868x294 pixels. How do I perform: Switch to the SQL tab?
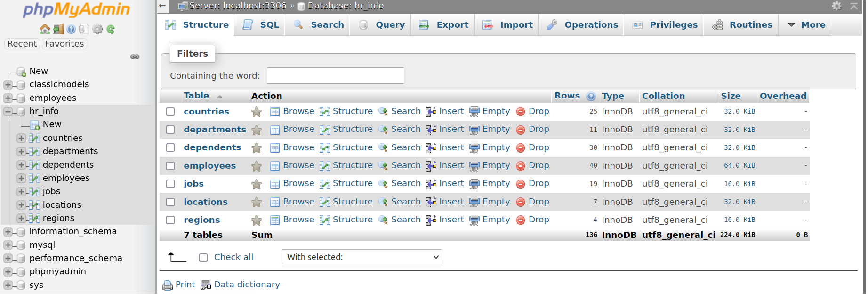261,25
